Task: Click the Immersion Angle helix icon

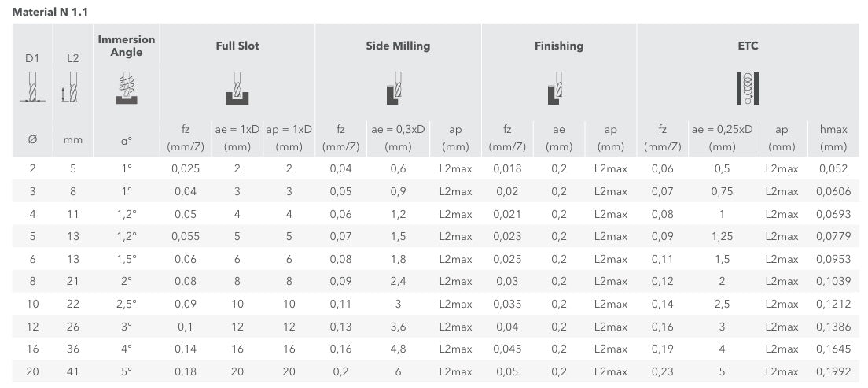Action: pyautogui.click(x=127, y=87)
